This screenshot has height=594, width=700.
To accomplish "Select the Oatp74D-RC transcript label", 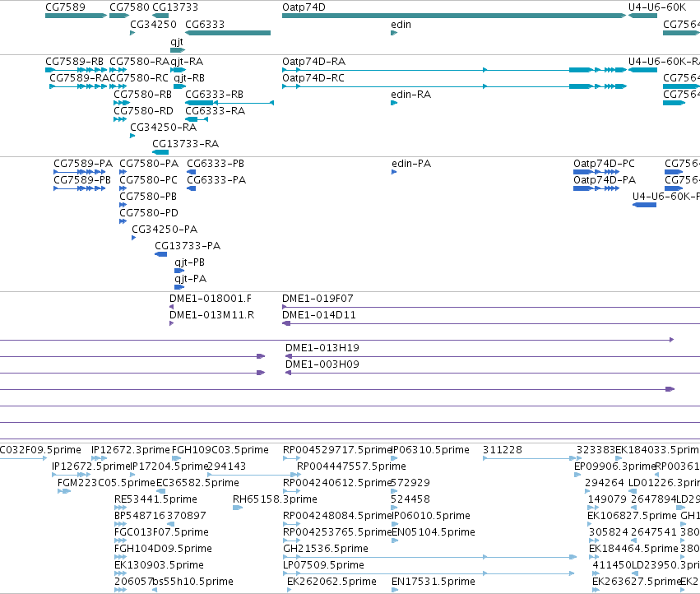I will coord(313,78).
